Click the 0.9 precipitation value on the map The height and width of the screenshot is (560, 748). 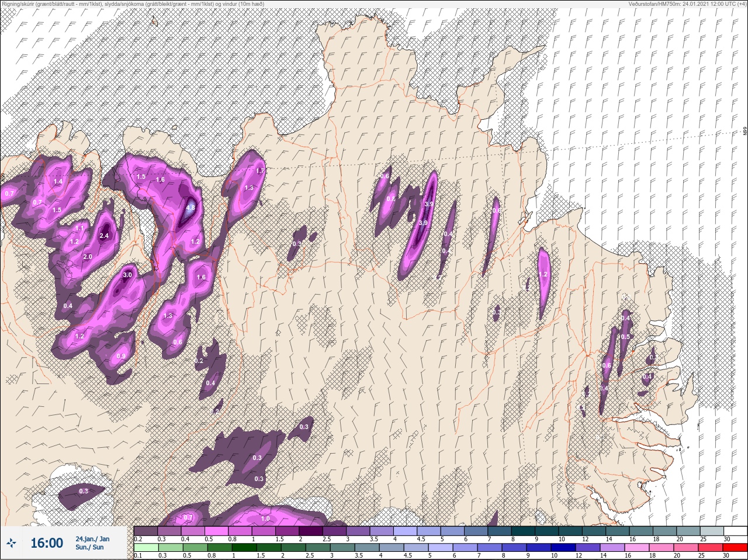click(122, 357)
